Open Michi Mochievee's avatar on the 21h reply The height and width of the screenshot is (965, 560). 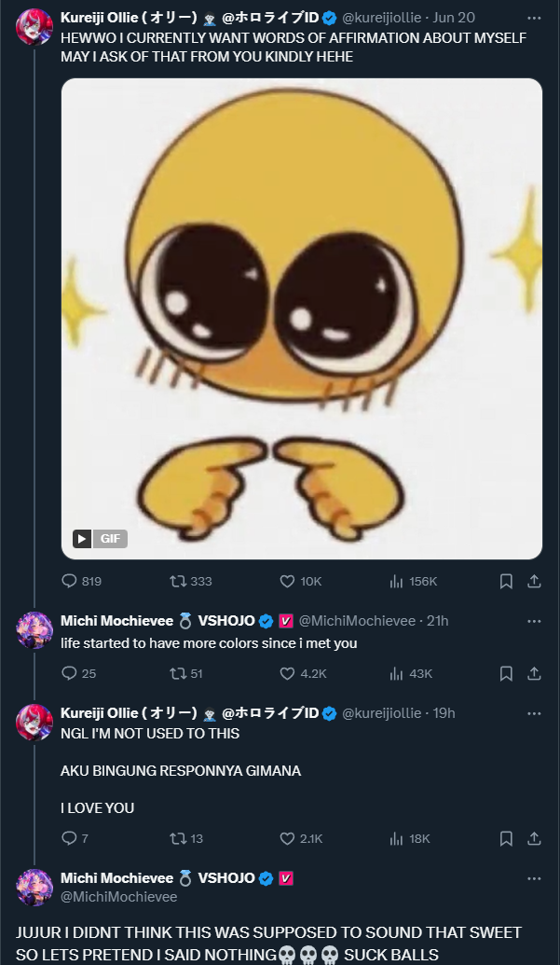click(34, 631)
